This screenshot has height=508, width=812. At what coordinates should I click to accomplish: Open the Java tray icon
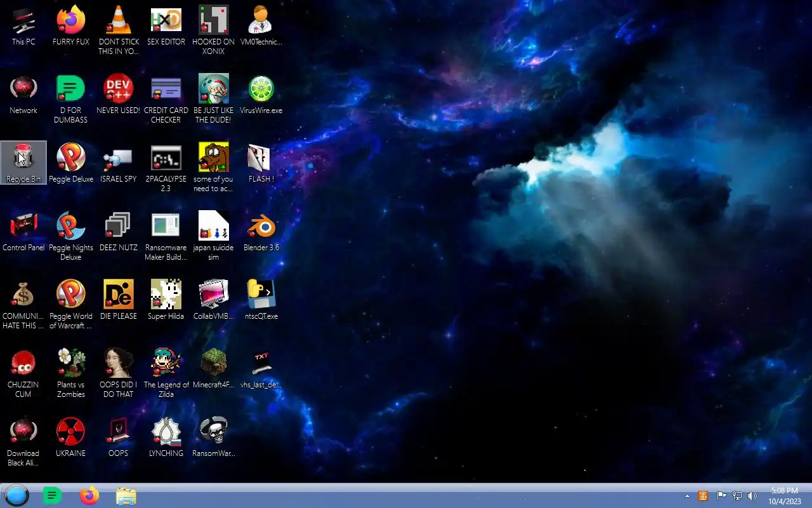703,496
